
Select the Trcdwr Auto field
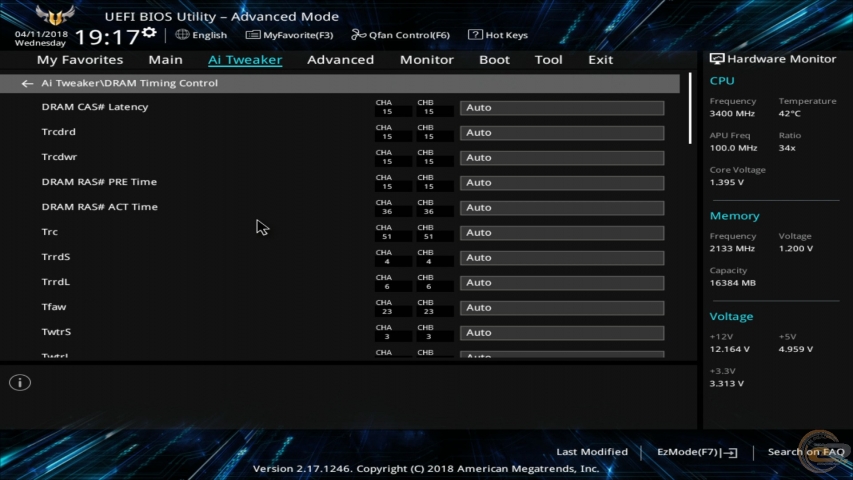tap(562, 158)
